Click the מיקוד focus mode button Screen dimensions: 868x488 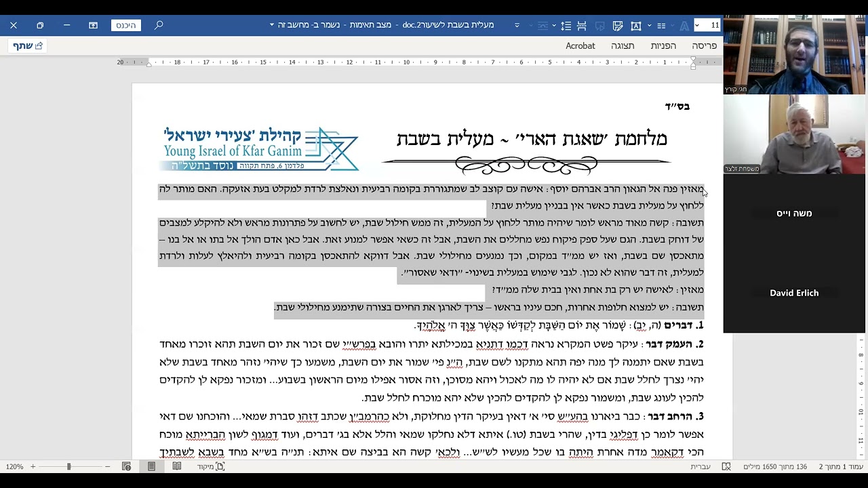(x=211, y=466)
